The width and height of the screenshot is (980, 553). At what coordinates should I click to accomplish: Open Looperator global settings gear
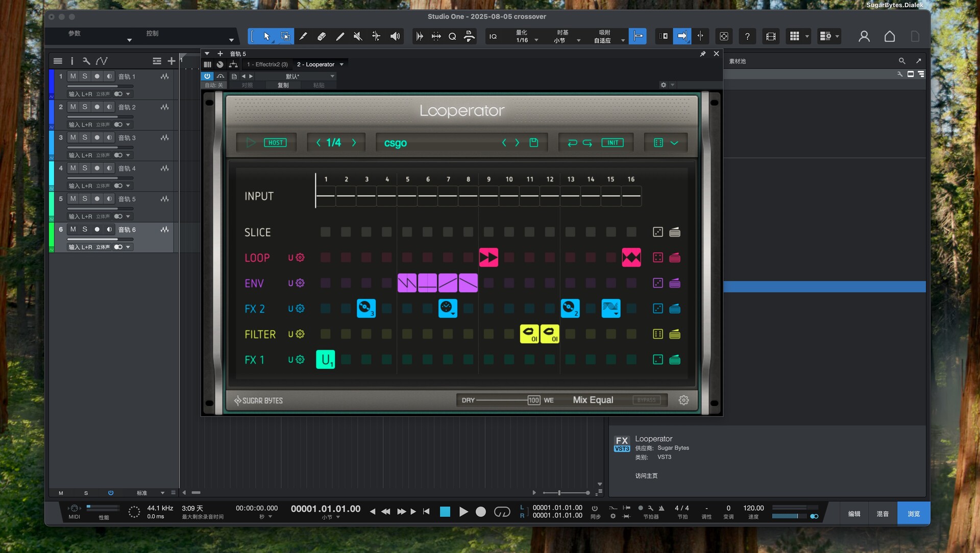pyautogui.click(x=684, y=400)
